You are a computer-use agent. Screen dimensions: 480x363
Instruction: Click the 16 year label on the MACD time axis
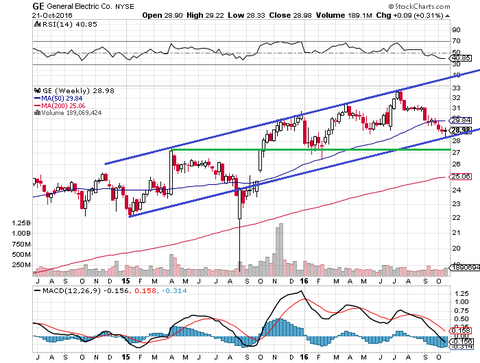(x=304, y=357)
